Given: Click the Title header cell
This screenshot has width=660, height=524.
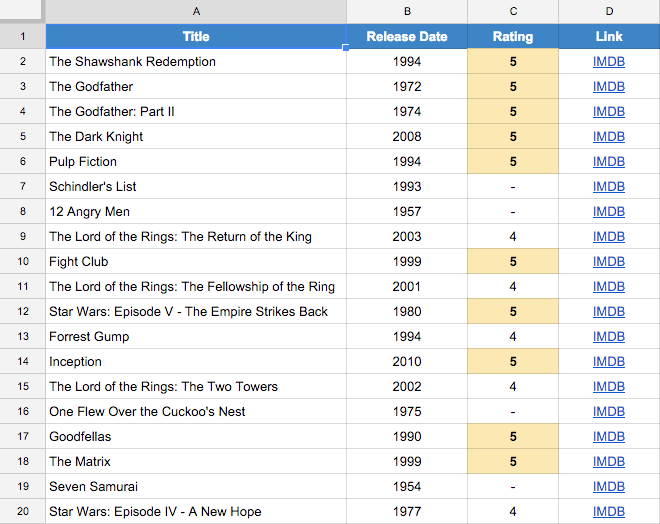Looking at the screenshot, I should [196, 37].
